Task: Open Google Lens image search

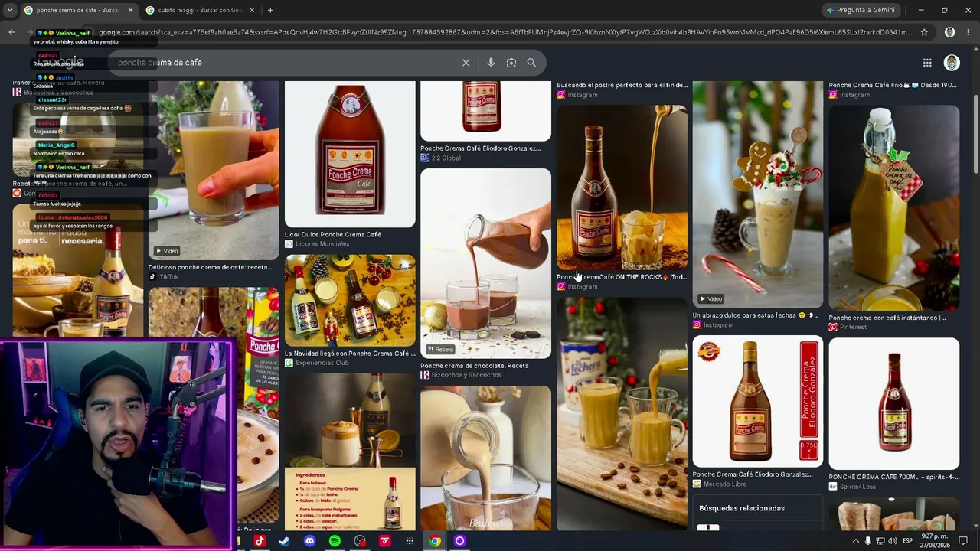Action: tap(511, 63)
